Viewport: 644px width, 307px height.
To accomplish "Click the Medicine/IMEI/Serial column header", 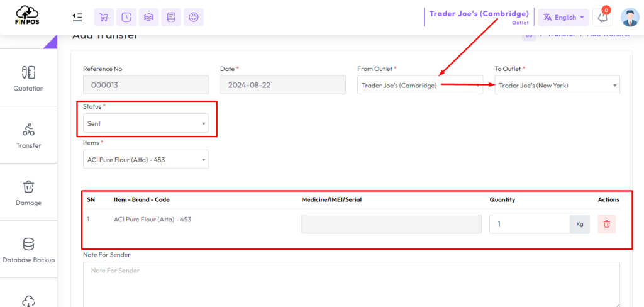I will [x=331, y=199].
